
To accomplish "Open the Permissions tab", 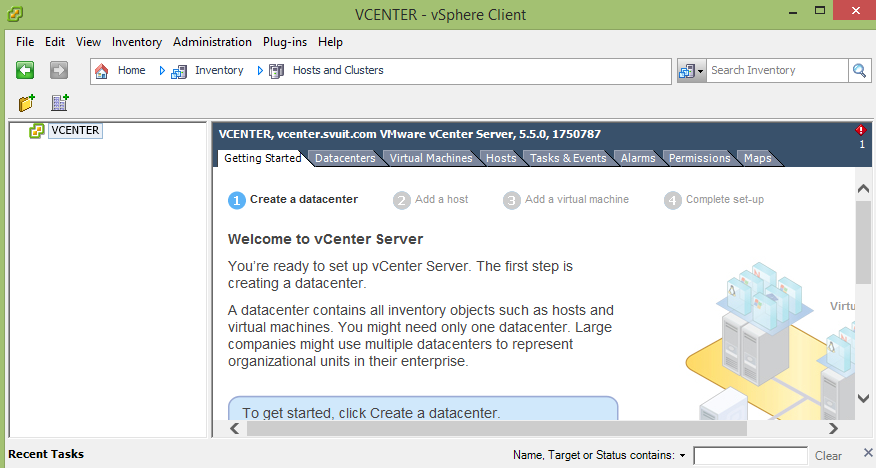I will (699, 158).
